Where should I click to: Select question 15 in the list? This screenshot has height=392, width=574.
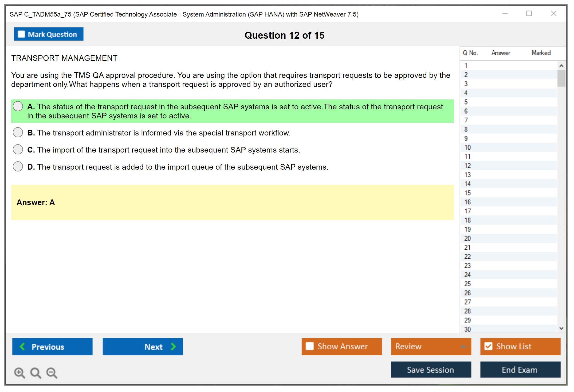467,193
